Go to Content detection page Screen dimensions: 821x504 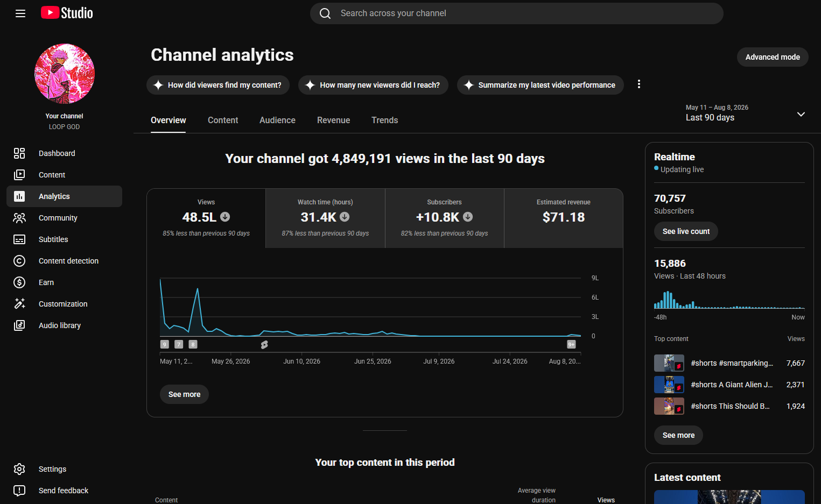64,261
